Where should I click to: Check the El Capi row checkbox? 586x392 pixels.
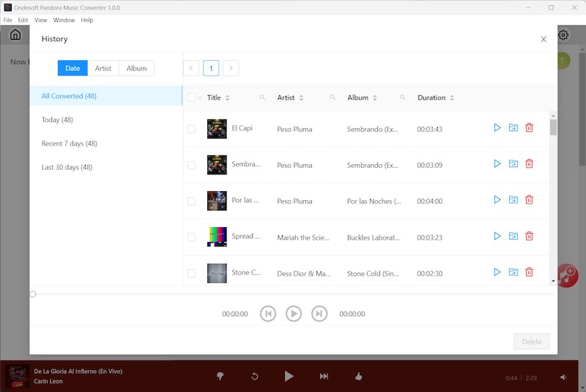(191, 129)
